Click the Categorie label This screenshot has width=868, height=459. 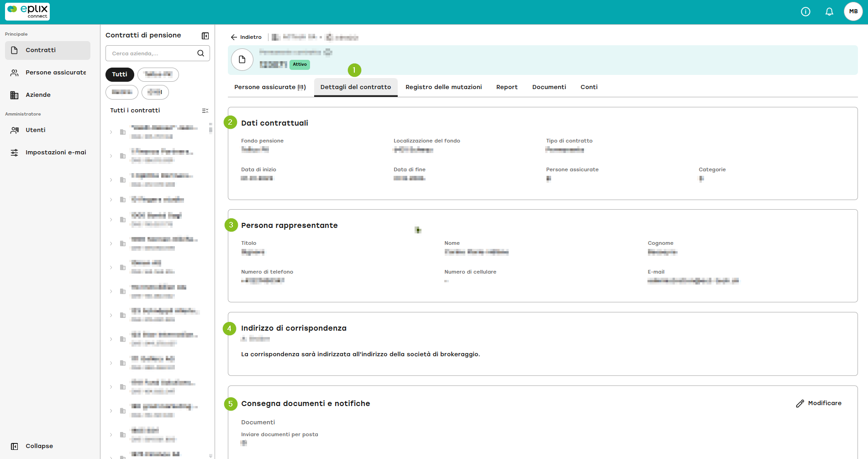(x=712, y=170)
